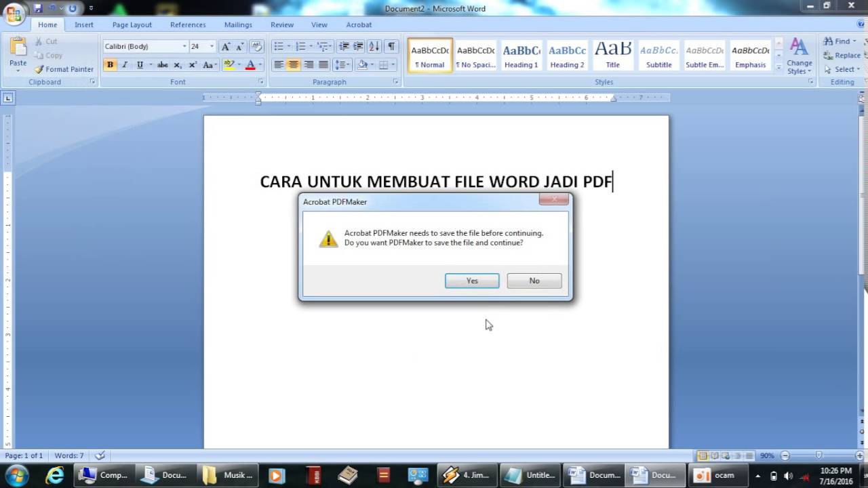Click Replace in the Editing group
This screenshot has height=488, width=868.
(x=842, y=56)
